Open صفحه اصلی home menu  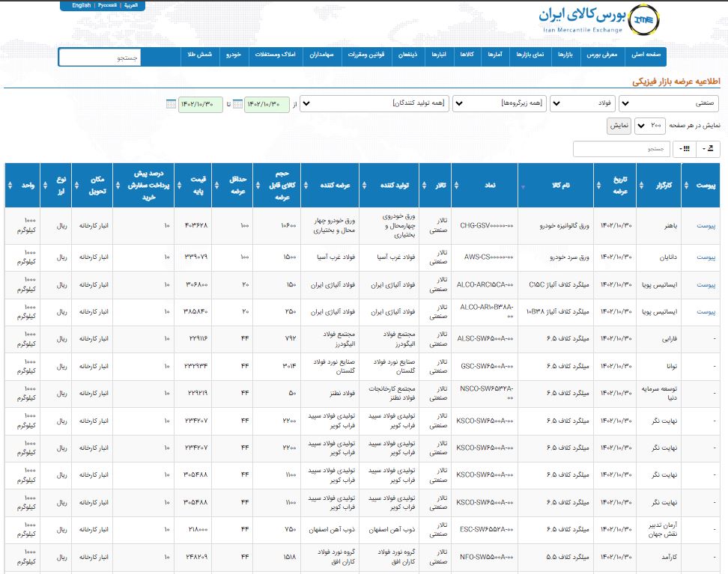646,55
